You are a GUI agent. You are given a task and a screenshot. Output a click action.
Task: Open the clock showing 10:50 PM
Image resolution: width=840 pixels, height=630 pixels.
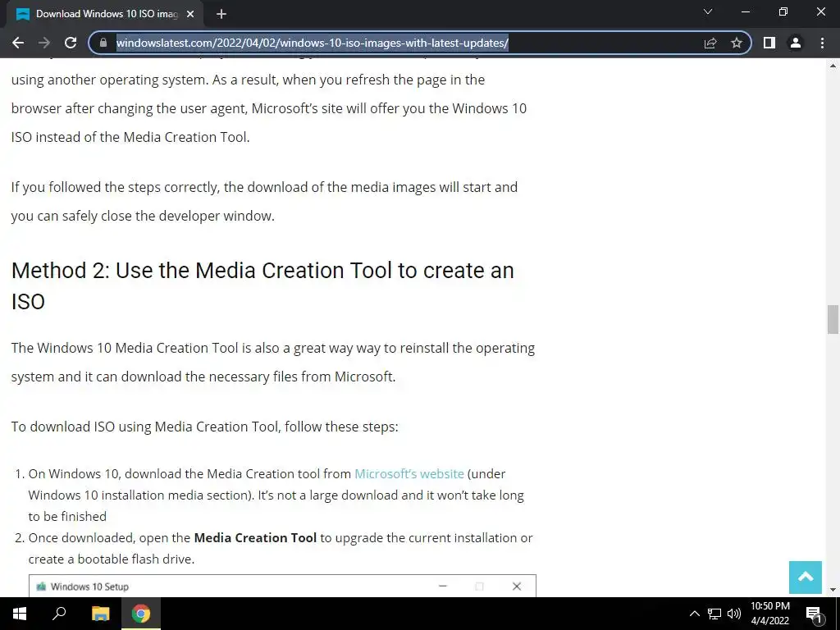click(x=769, y=614)
